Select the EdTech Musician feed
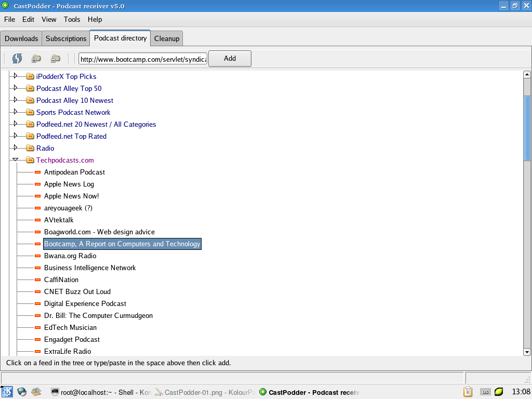Screen dimensions: 532x399 click(70, 327)
